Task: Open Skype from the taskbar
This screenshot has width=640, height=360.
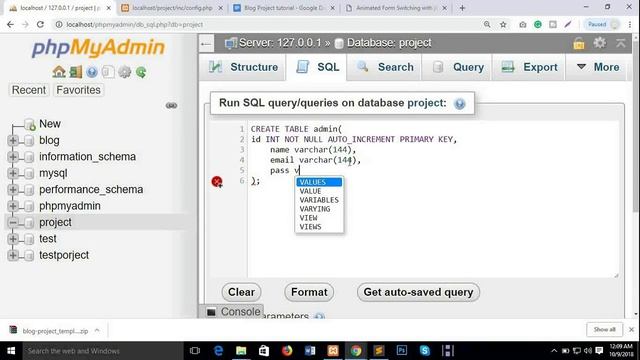Action: (x=424, y=351)
